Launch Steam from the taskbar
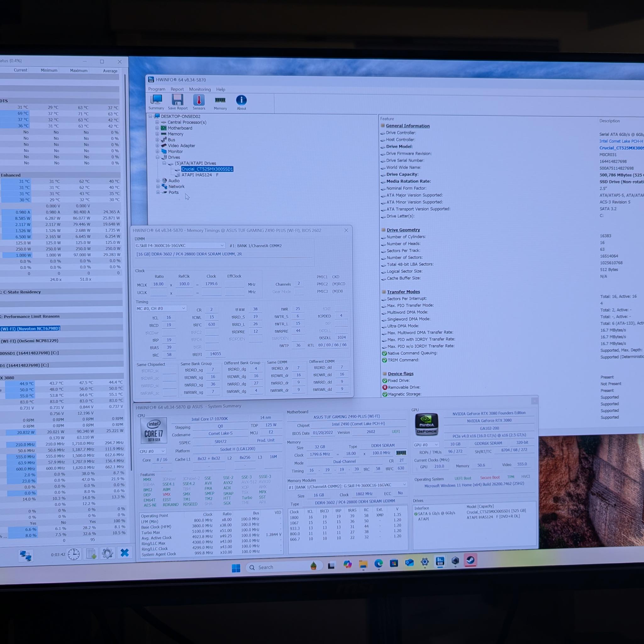The width and height of the screenshot is (644, 644). (471, 562)
